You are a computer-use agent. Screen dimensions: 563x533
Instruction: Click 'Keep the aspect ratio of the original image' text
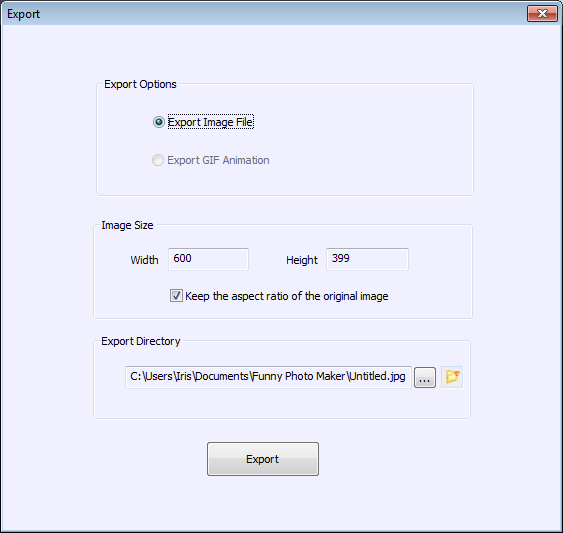[x=287, y=296]
